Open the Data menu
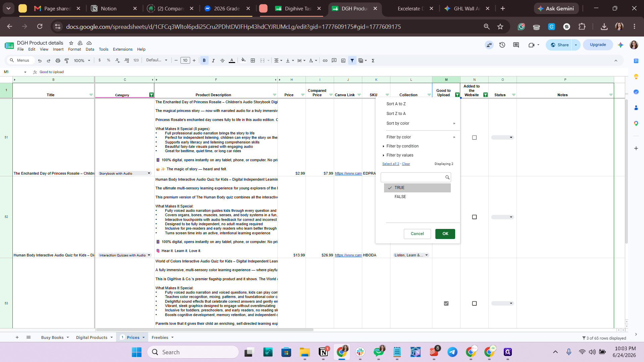Screen dimensions: 644x362 pos(90,49)
